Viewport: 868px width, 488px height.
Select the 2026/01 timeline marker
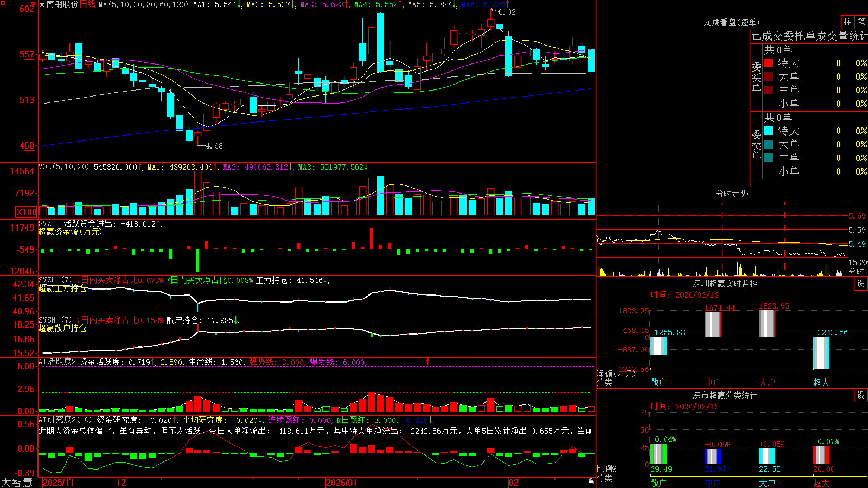tap(341, 483)
